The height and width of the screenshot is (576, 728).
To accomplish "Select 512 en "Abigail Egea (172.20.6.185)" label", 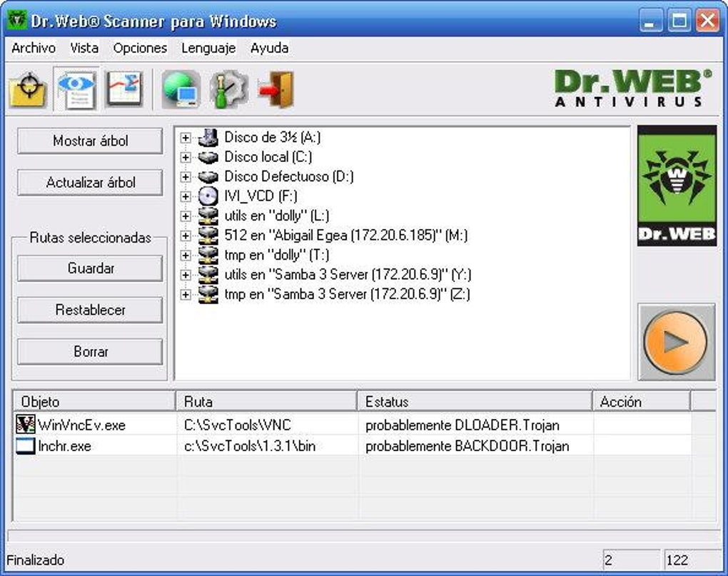I will click(x=346, y=236).
